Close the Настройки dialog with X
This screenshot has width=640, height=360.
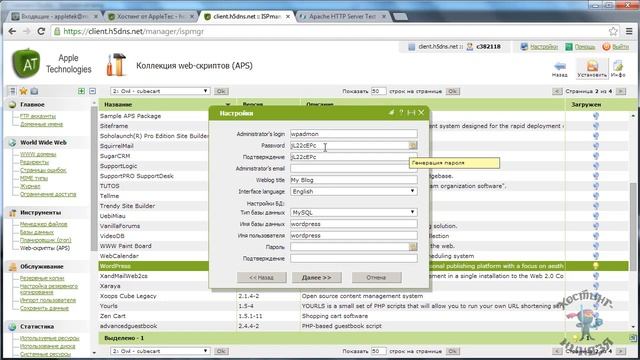click(x=421, y=113)
